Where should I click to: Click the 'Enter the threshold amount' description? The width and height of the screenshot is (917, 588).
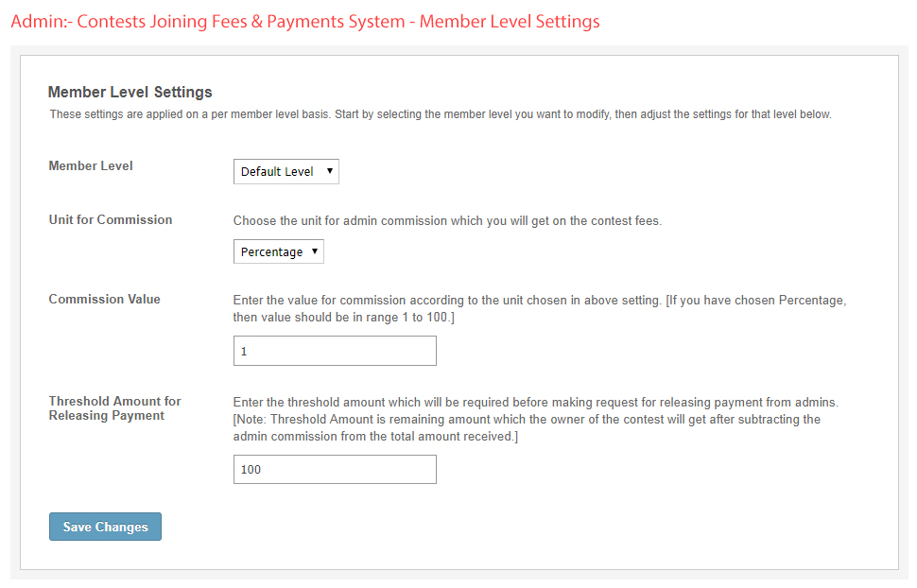pos(535,402)
